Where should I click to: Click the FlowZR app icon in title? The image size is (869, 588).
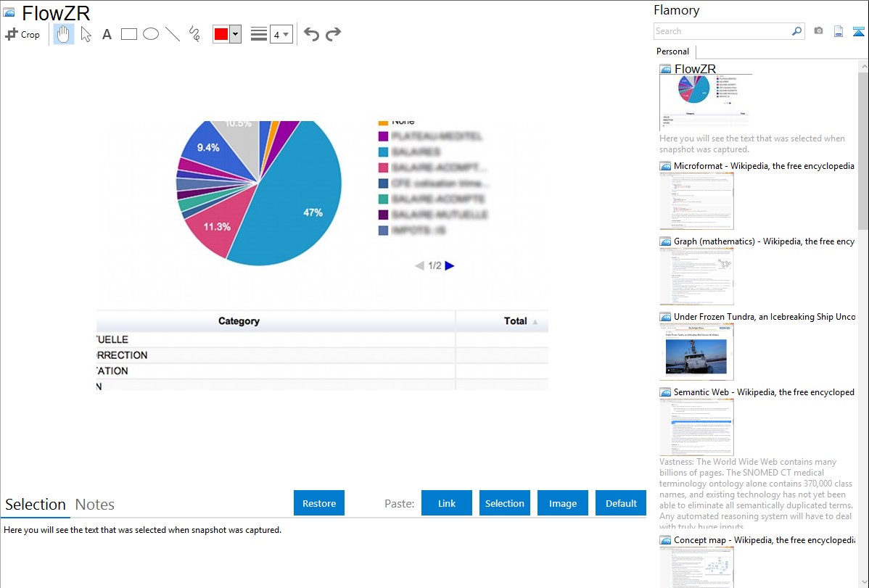[x=9, y=12]
